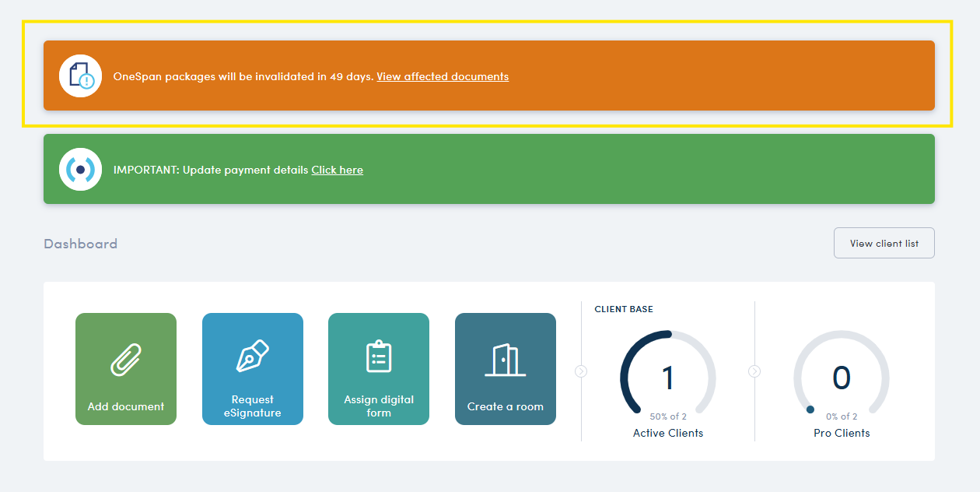980x492 pixels.
Task: Click the document warning icon in orange banner
Action: (x=81, y=76)
